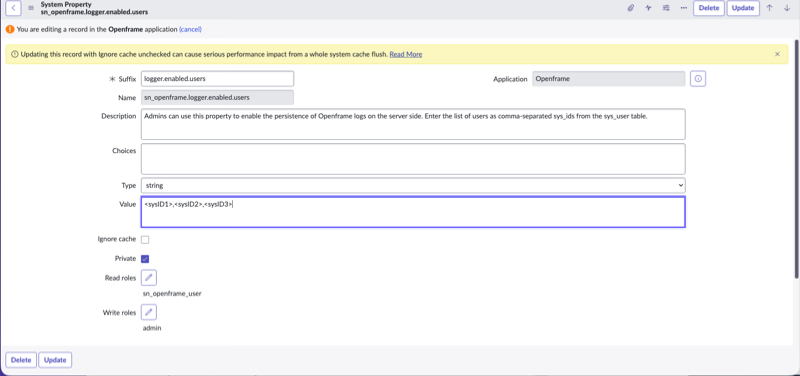Image resolution: width=800 pixels, height=376 pixels.
Task: Click the Private field label
Action: [126, 259]
